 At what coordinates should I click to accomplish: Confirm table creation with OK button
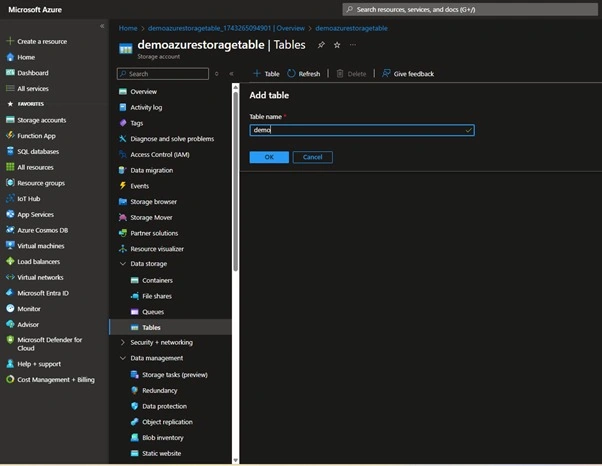click(269, 157)
